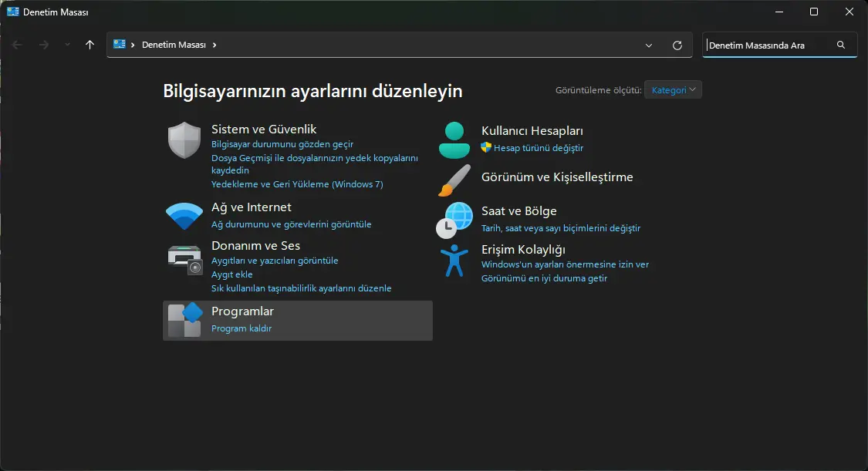Click Aygıt ekle link
The height and width of the screenshot is (471, 868).
tap(232, 274)
